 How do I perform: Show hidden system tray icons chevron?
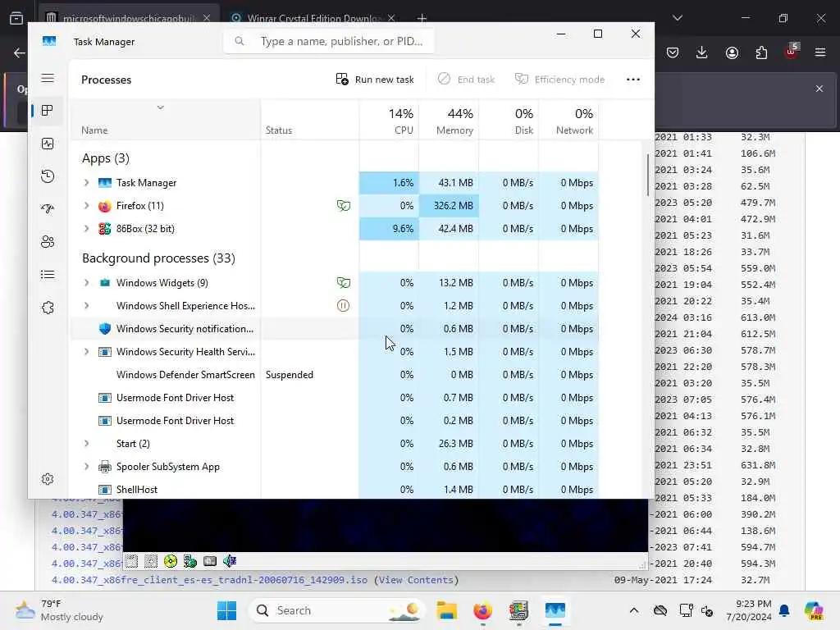pyautogui.click(x=634, y=610)
